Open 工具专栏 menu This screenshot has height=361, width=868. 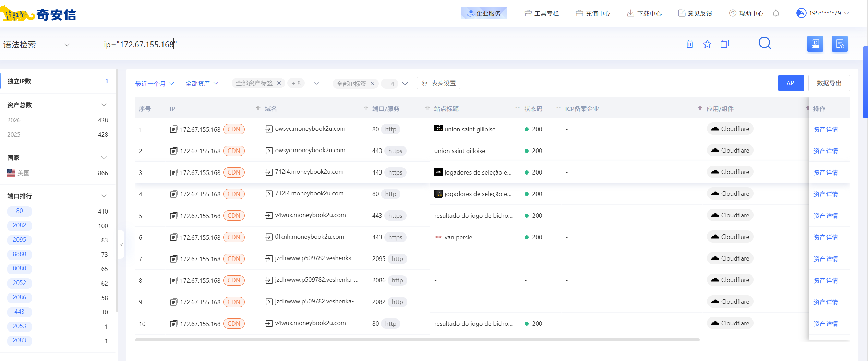click(x=542, y=13)
